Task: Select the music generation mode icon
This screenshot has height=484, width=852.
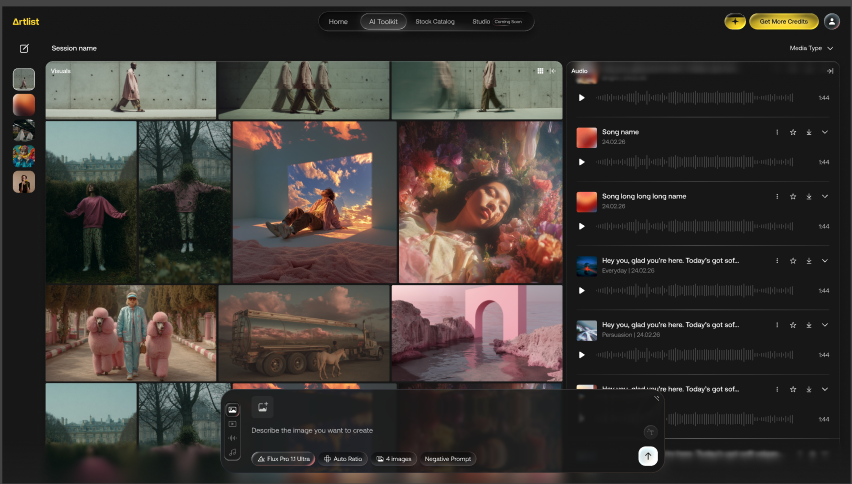Action: (x=233, y=452)
